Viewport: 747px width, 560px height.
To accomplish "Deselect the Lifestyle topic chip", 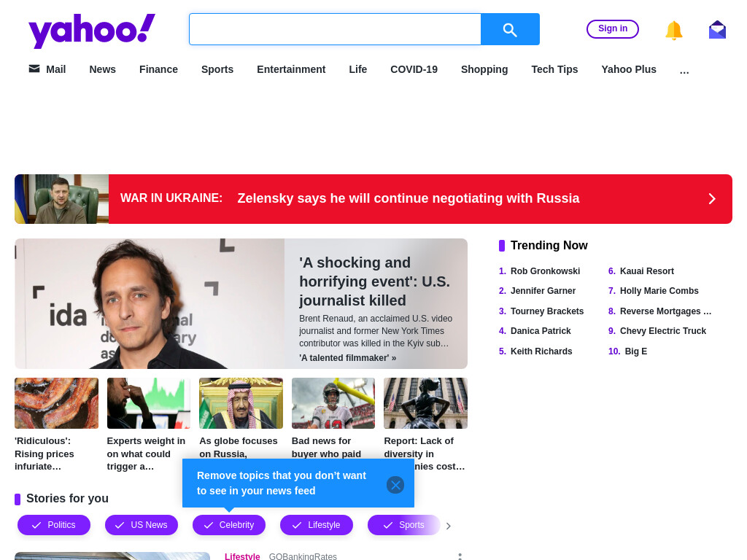I will click(x=317, y=525).
